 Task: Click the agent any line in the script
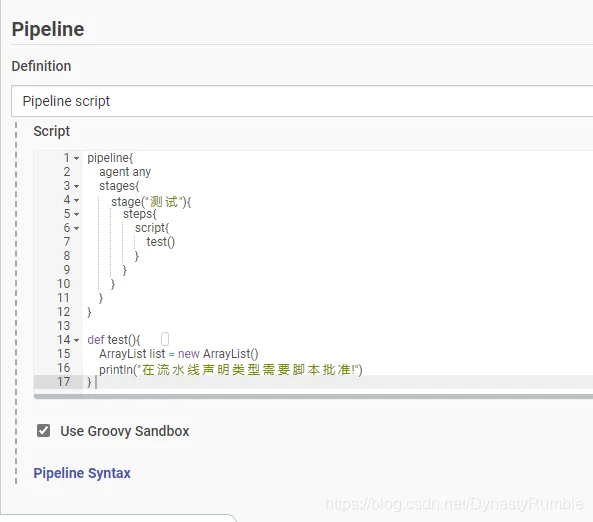coord(125,172)
